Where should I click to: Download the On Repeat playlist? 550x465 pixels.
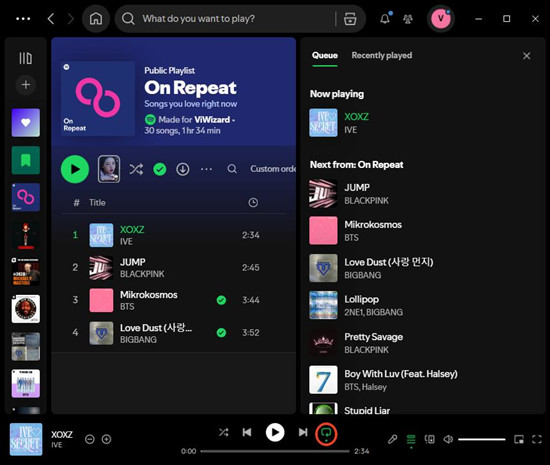coord(183,169)
